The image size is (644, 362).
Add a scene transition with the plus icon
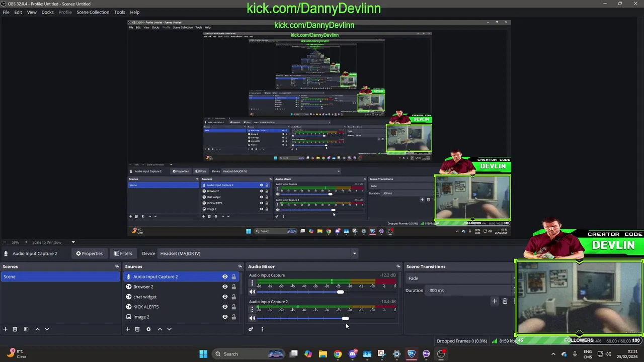point(495,301)
